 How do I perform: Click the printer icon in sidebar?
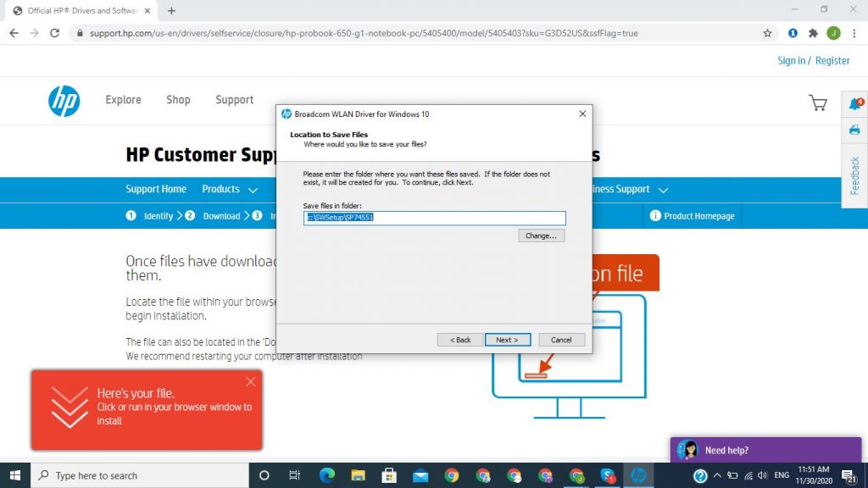click(x=854, y=130)
